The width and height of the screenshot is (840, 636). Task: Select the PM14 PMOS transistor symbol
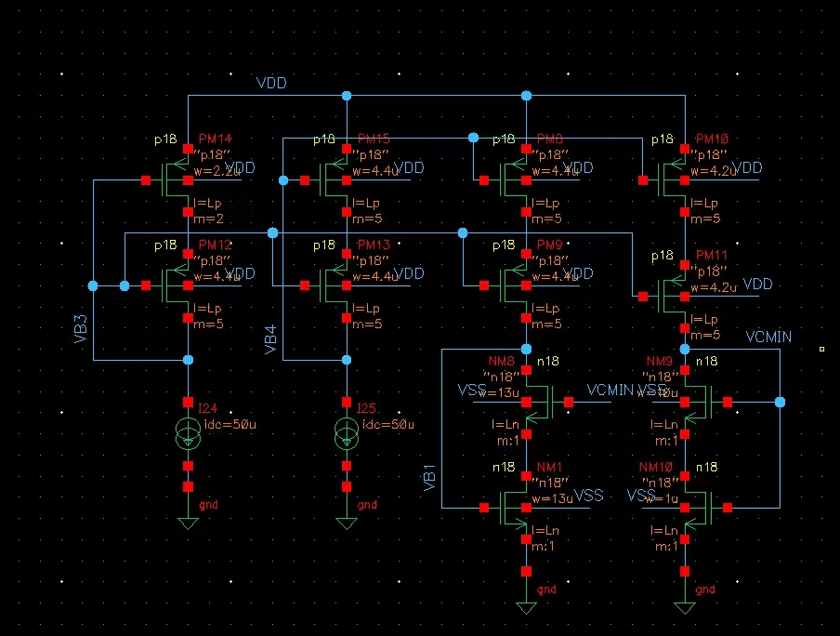coord(174,180)
